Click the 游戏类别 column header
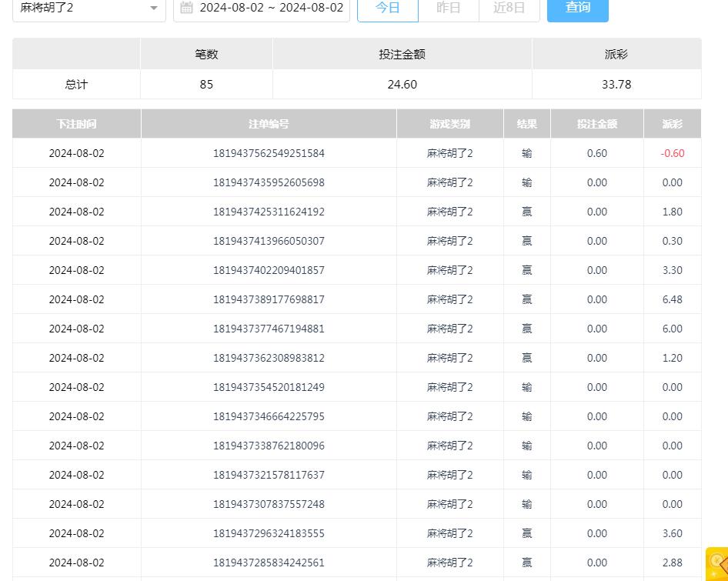728x581 pixels. click(x=449, y=123)
